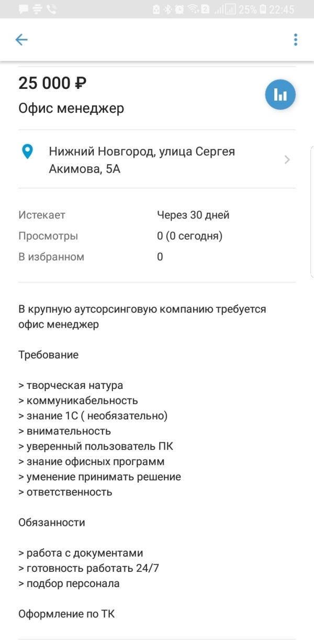
Task: Open listing statistics chart button
Action: [x=281, y=95]
